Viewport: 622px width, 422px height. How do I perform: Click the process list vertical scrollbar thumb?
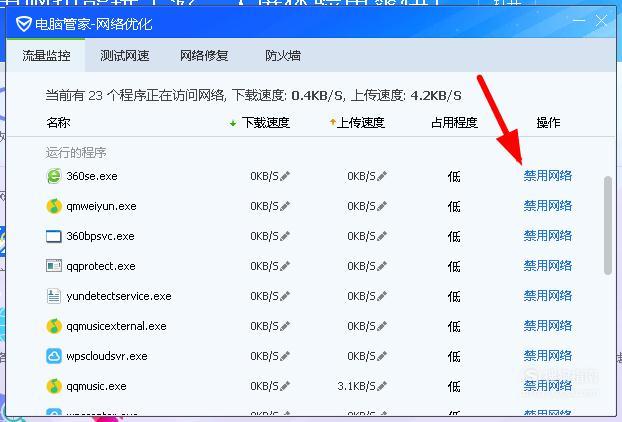(x=608, y=226)
